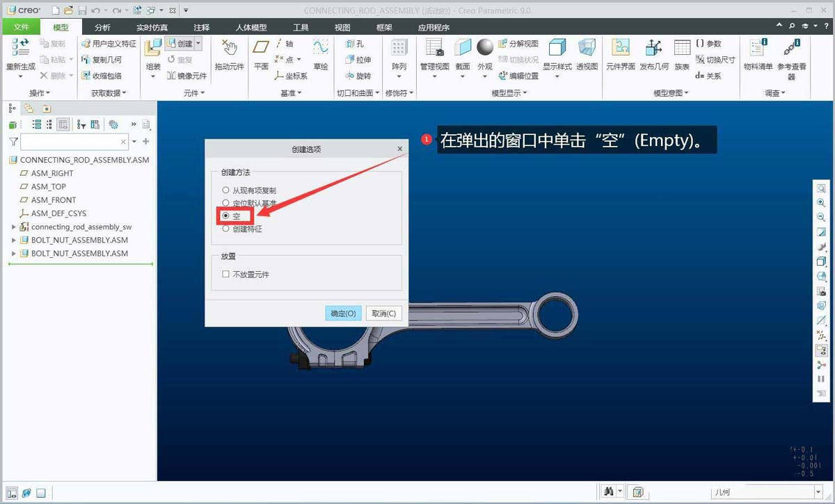This screenshot has width=835, height=504.
Task: Select Shrinkwrap (收缩包络) tool
Action: (102, 76)
